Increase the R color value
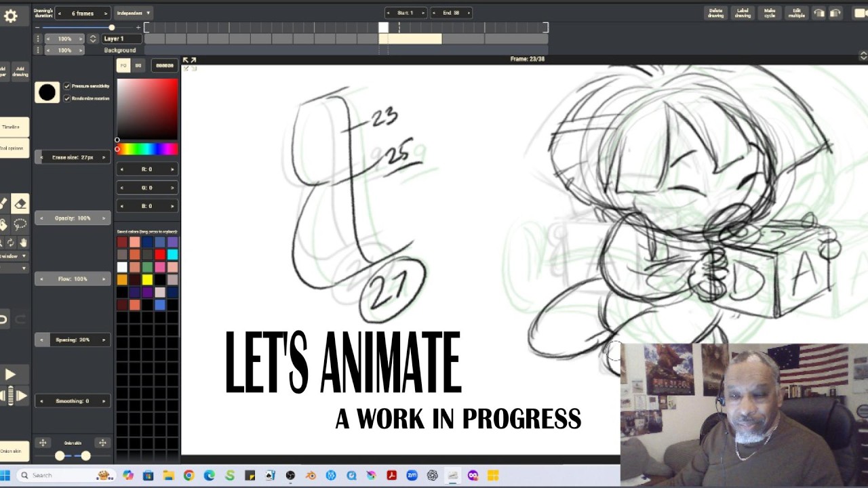868x488 pixels. [x=172, y=169]
